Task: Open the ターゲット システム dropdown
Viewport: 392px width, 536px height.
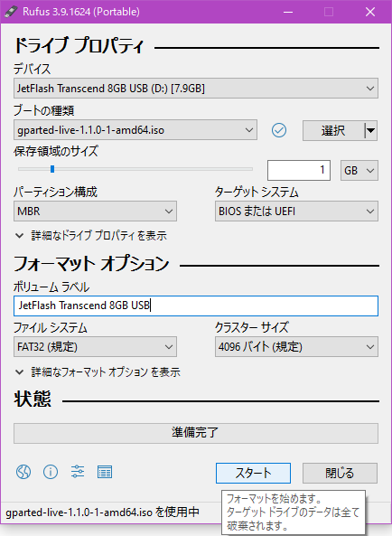Action: (296, 212)
